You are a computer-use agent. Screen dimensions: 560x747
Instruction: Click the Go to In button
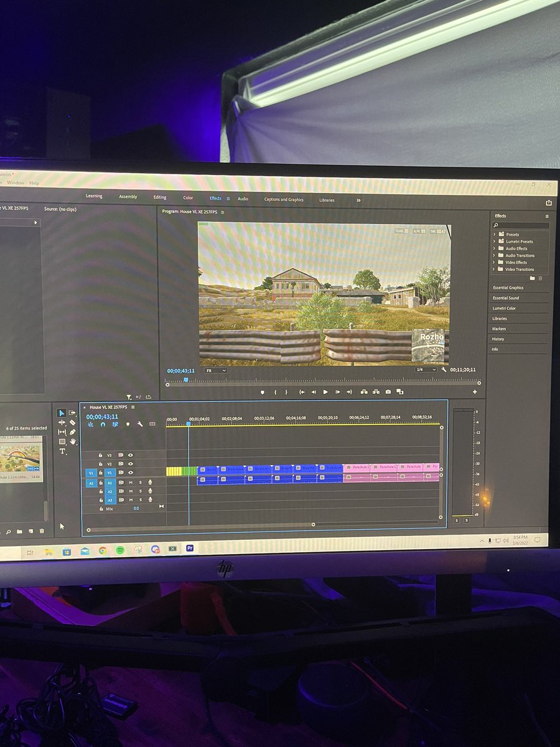[302, 392]
